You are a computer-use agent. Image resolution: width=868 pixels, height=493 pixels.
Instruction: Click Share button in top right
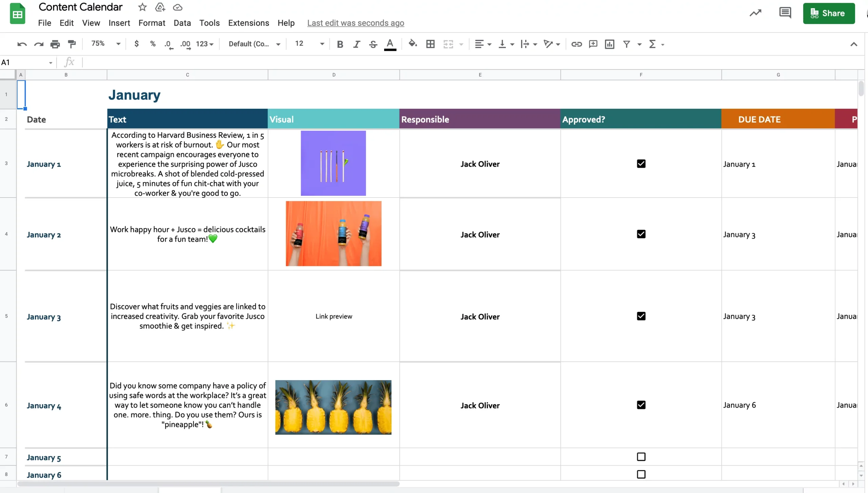(x=828, y=13)
